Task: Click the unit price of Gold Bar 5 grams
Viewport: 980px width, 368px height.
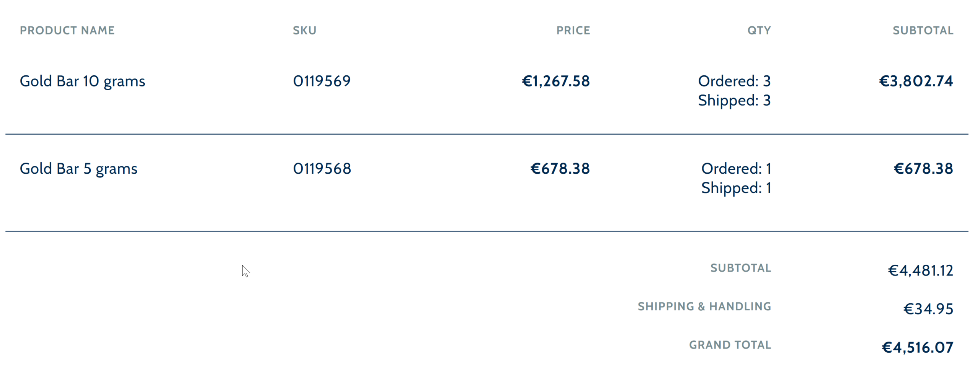Action: point(560,169)
